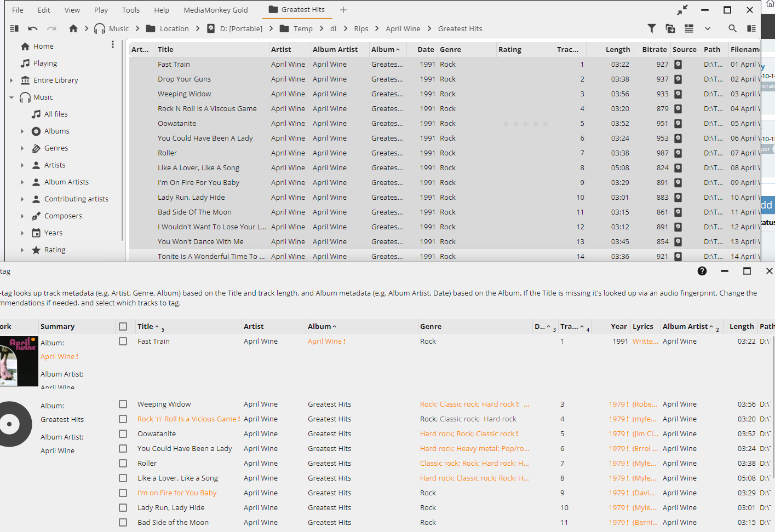Check the Fast Train track checkbox

pyautogui.click(x=123, y=342)
